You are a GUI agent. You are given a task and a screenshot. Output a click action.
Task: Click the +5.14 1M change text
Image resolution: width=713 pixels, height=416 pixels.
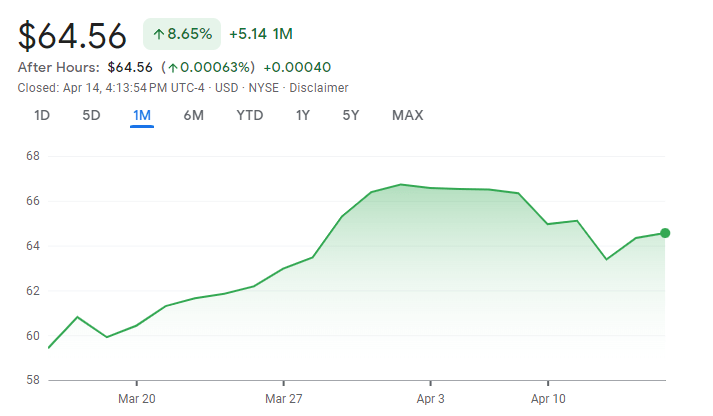click(260, 34)
